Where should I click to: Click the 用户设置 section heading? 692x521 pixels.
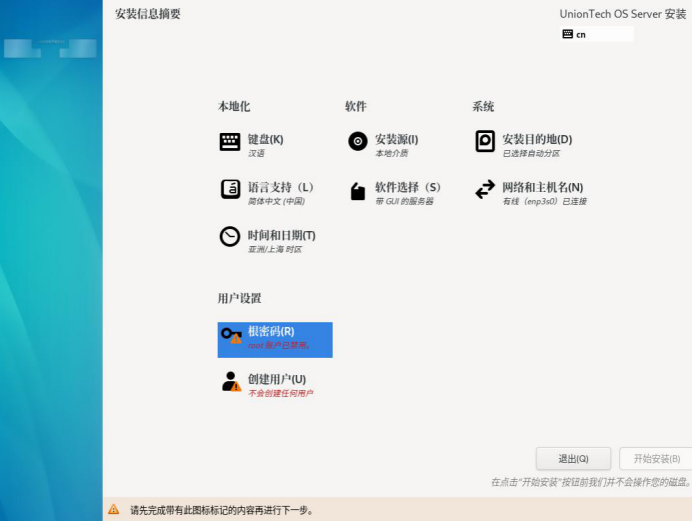pos(239,298)
